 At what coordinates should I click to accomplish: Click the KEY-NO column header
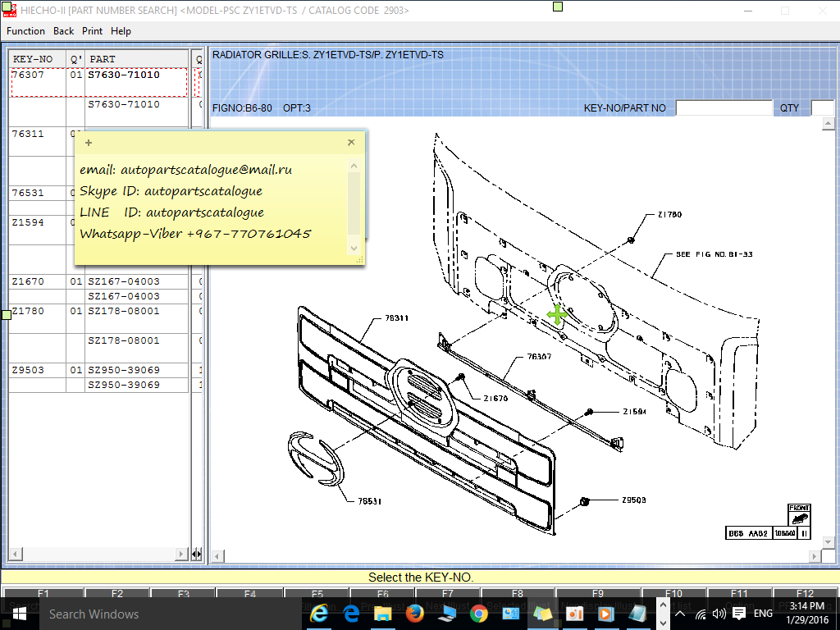pos(38,59)
